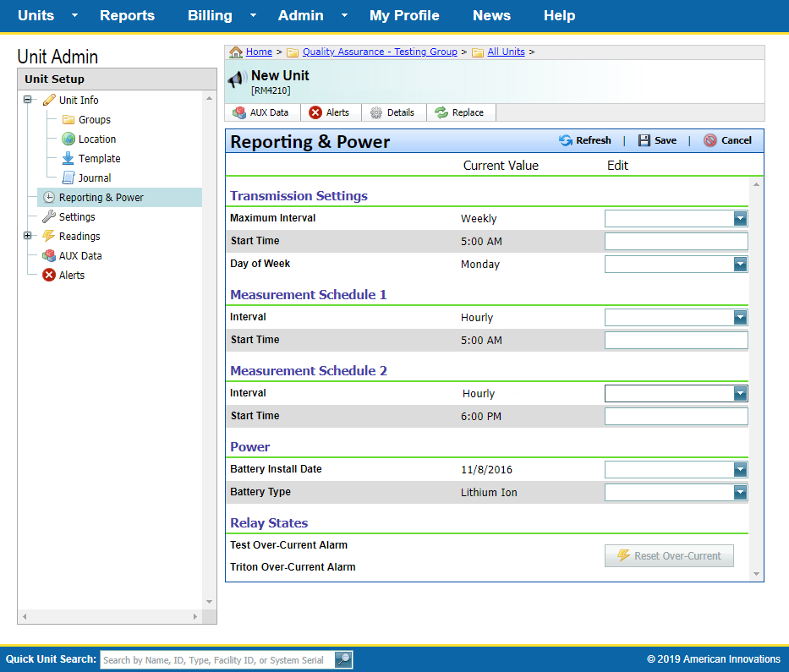789x672 pixels.
Task: Click the quick unit search magnifier icon
Action: (343, 660)
